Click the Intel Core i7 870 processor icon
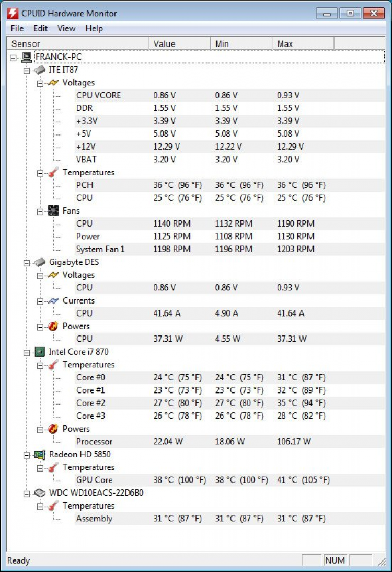The height and width of the screenshot is (572, 392). [40, 352]
